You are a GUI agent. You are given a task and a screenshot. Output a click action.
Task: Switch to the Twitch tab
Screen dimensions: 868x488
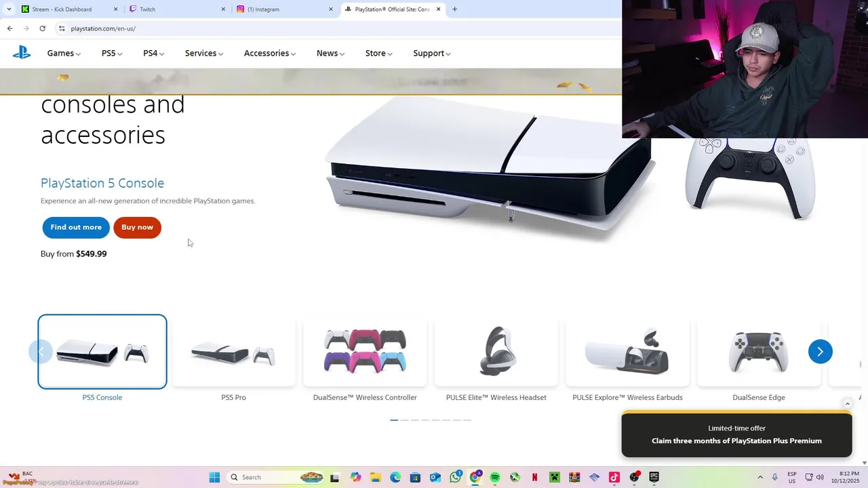[x=178, y=9]
